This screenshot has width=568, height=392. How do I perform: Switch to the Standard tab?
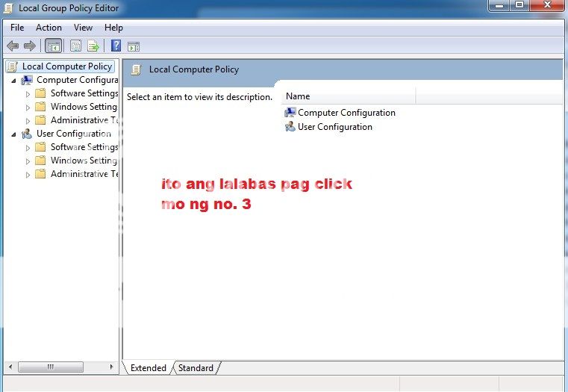point(196,368)
